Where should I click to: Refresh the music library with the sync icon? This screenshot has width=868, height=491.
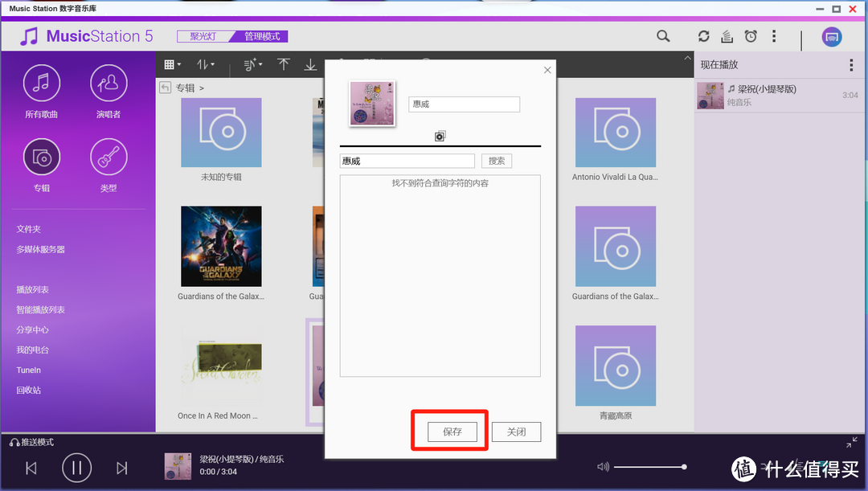point(703,36)
